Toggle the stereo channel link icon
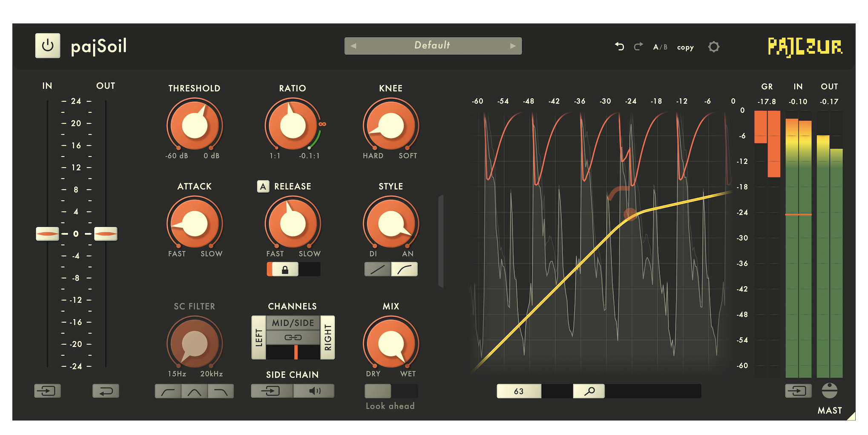The width and height of the screenshot is (868, 435). coord(293,338)
